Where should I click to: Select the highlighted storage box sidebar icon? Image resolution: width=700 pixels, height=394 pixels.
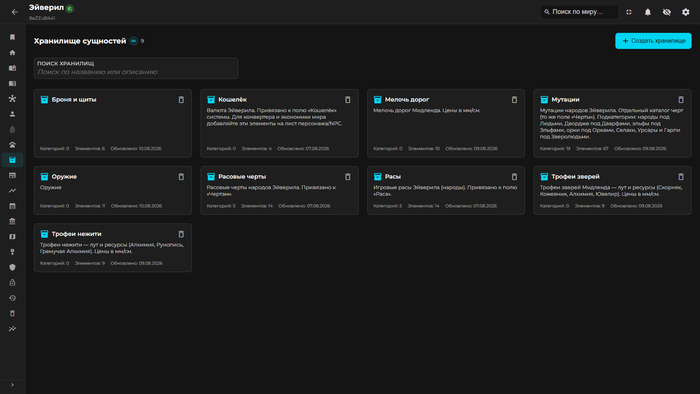(12, 160)
